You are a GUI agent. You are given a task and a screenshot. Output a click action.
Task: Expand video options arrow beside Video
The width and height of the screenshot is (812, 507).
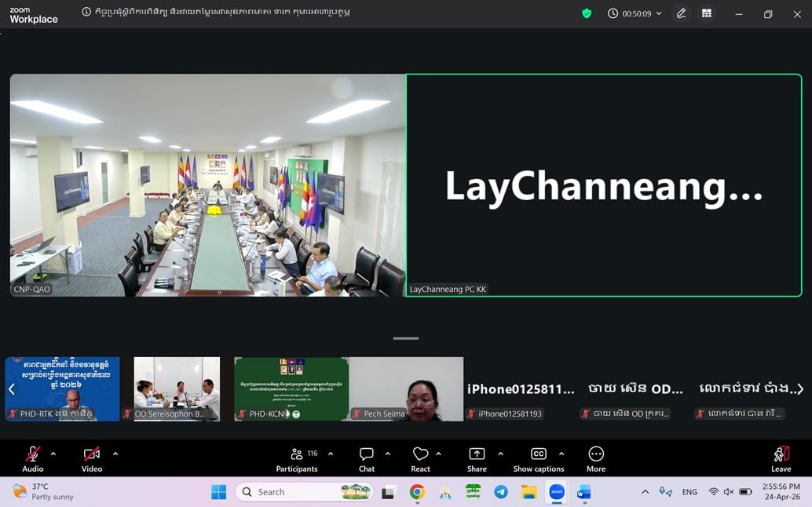pos(115,454)
